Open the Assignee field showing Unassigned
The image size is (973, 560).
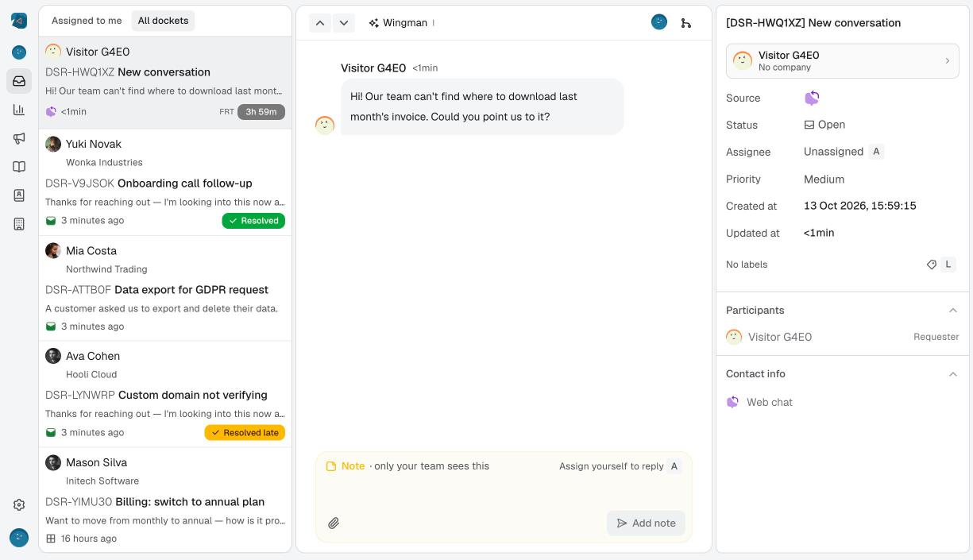(833, 152)
